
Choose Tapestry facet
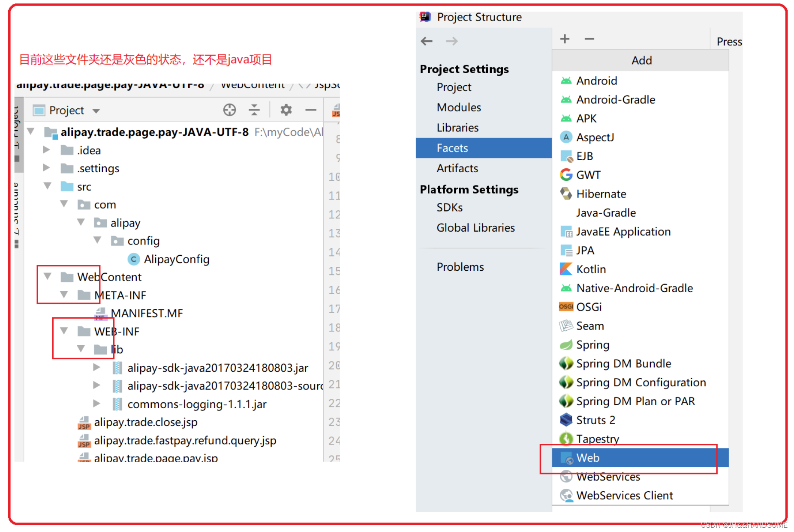tap(640, 439)
